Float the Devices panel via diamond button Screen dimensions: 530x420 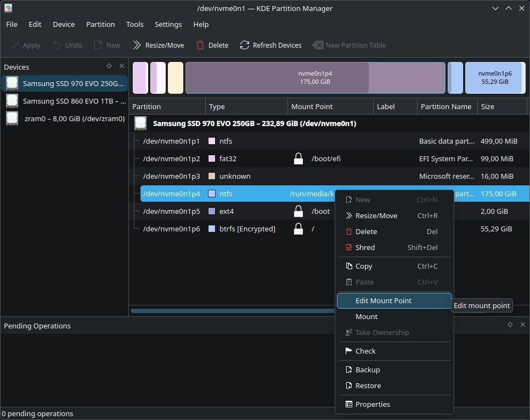[x=109, y=66]
